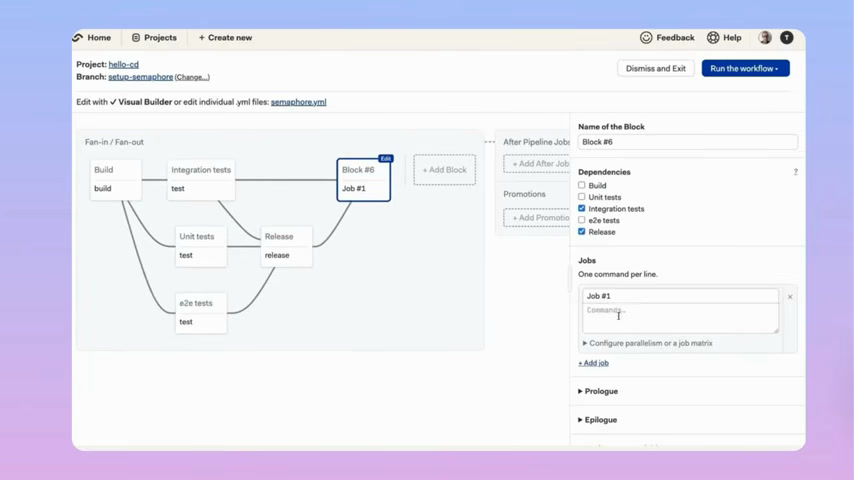
Task: Check the Build dependency checkbox
Action: 582,185
